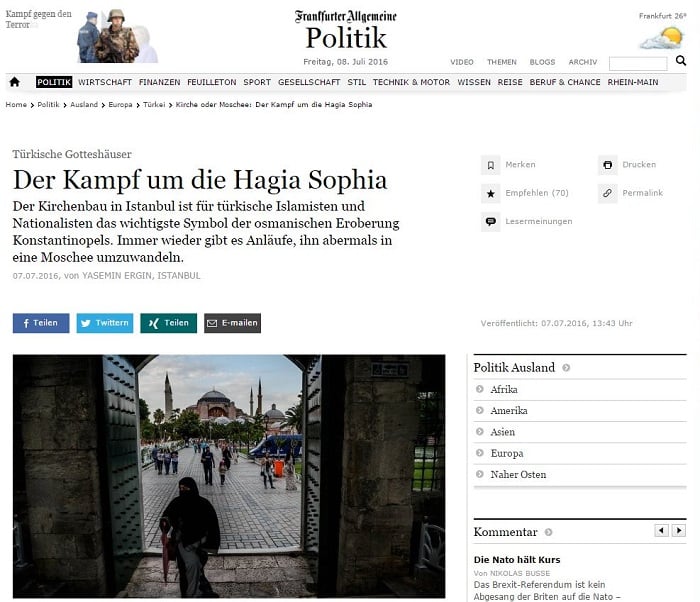The height and width of the screenshot is (602, 700).
Task: Open the Türkei breadcrumb link
Action: pos(154,105)
